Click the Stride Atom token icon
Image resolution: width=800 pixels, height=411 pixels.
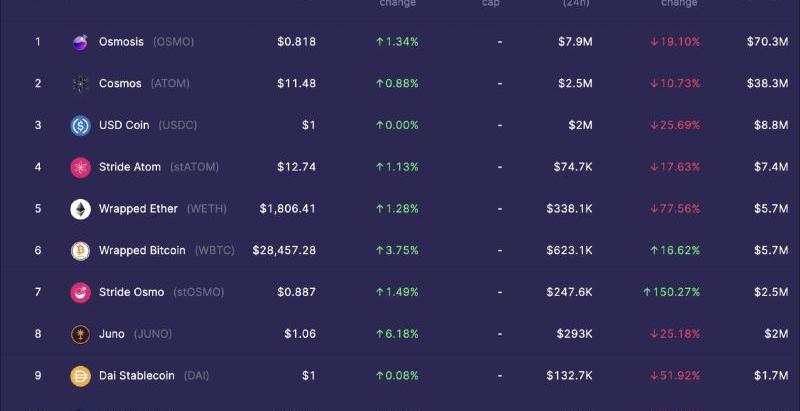pos(80,167)
